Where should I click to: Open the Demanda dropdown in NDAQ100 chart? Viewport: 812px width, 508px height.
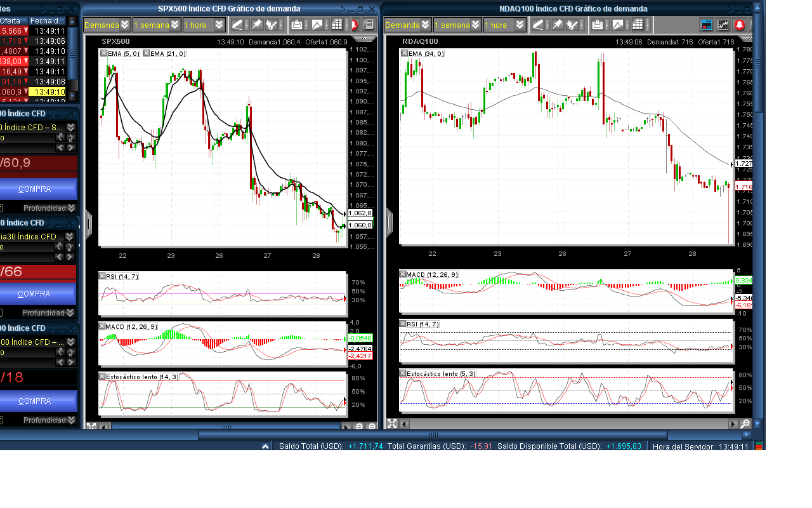click(x=408, y=25)
